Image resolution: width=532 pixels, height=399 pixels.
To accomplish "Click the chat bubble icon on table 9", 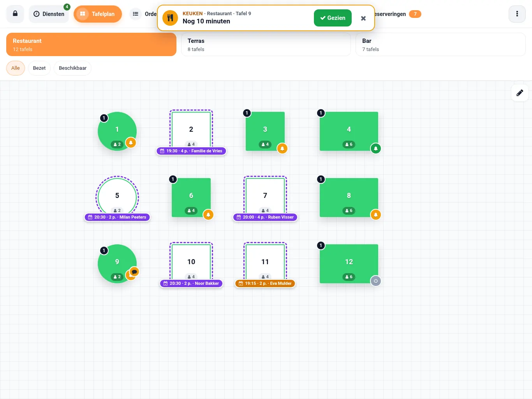I will coord(134,272).
